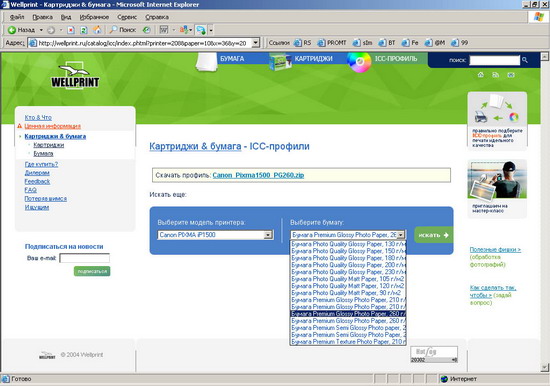
Task: Click the page scrollbar down arrow
Action: 544,368
